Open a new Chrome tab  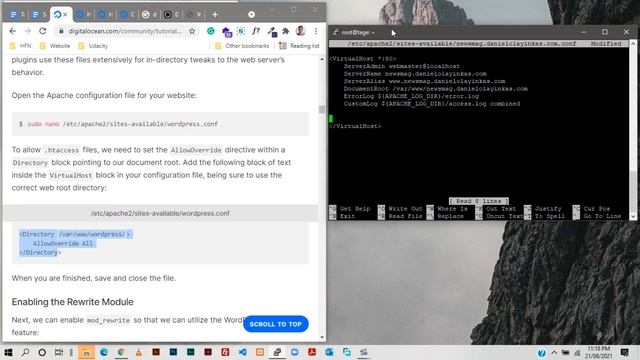[215, 15]
